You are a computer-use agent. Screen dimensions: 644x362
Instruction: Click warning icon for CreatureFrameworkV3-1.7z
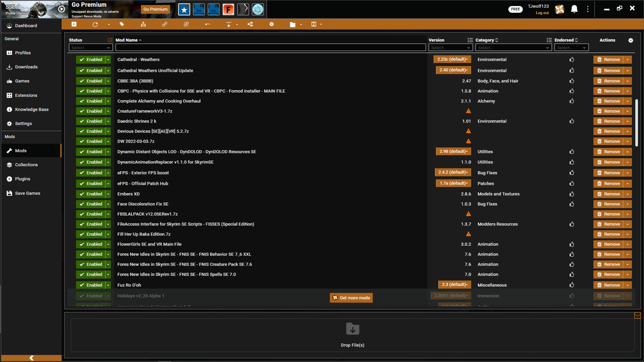pos(469,111)
